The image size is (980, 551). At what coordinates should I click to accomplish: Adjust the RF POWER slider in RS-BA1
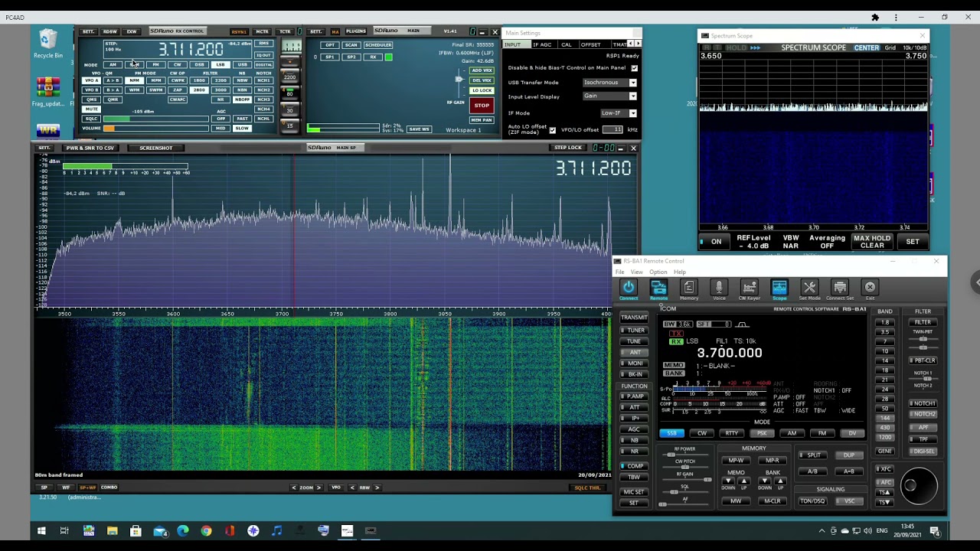(685, 455)
